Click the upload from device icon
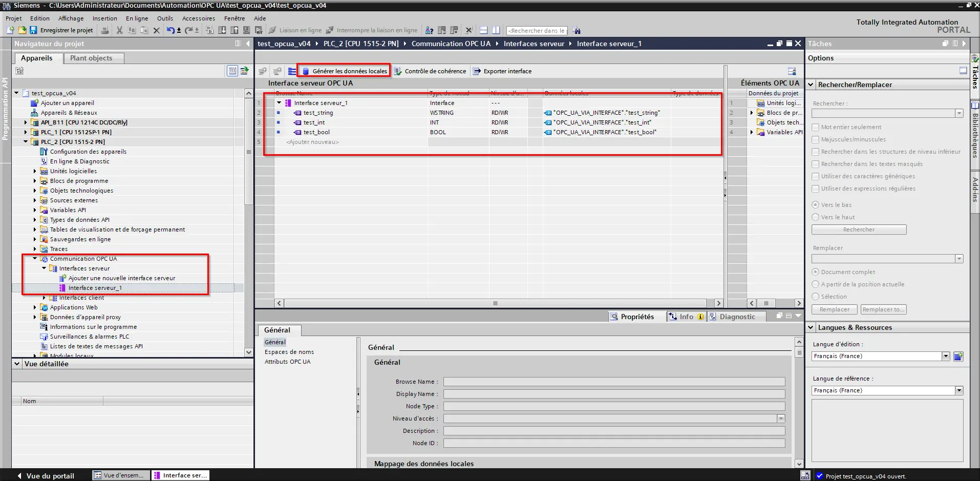 (x=235, y=30)
